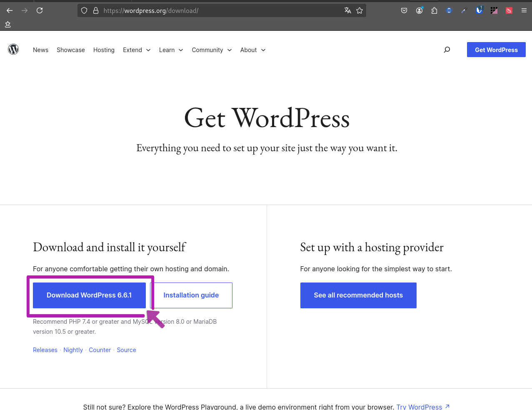532x410 pixels.
Task: Click "Everything you need to set up" tagline
Action: coord(267,148)
